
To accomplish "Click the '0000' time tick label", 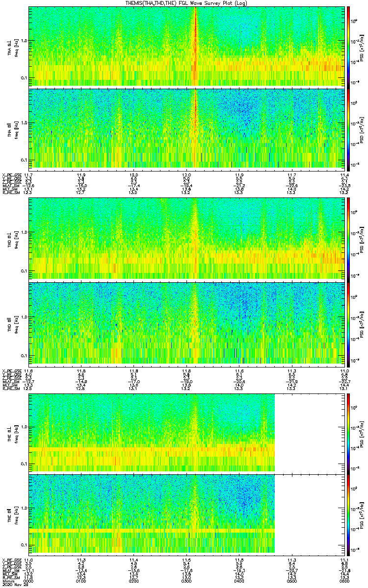I will (x=29, y=581).
